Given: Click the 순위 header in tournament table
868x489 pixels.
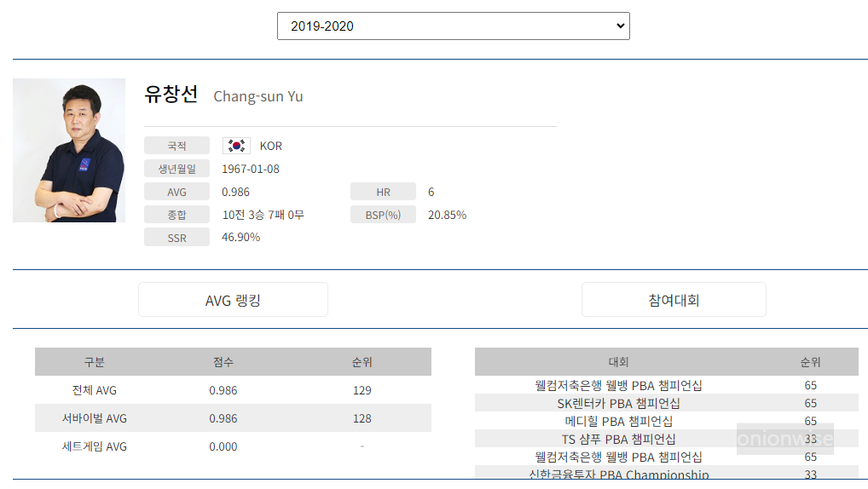Looking at the screenshot, I should [810, 362].
